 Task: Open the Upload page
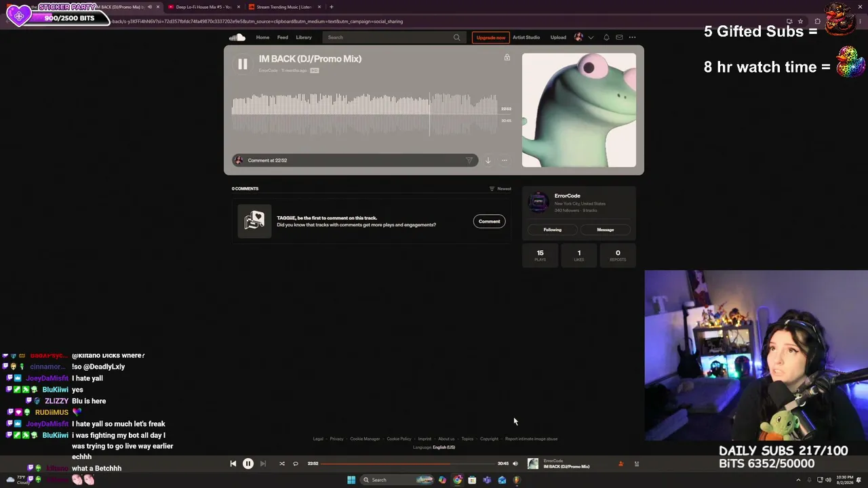(x=558, y=37)
